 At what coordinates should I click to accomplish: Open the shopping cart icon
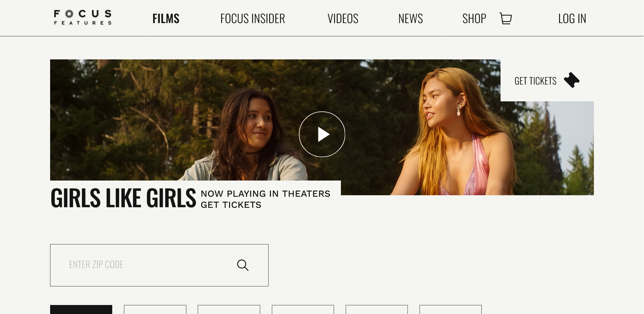point(506,19)
